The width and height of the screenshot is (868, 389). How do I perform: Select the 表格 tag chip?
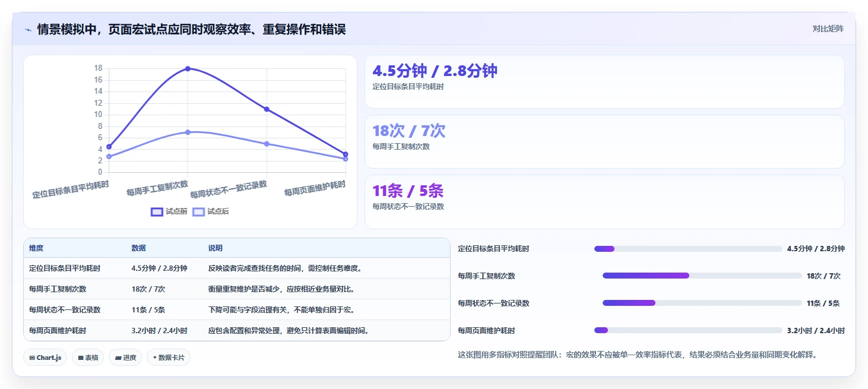point(88,358)
